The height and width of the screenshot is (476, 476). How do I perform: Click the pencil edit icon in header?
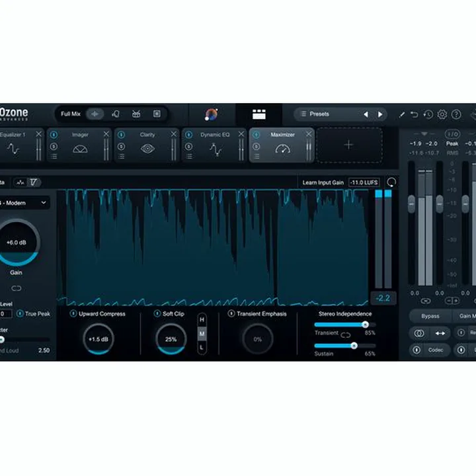click(402, 114)
